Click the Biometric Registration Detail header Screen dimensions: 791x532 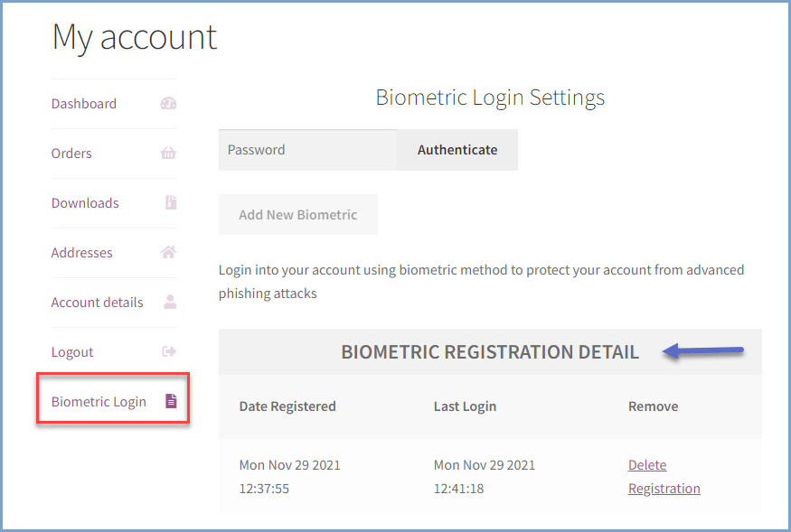pyautogui.click(x=491, y=352)
